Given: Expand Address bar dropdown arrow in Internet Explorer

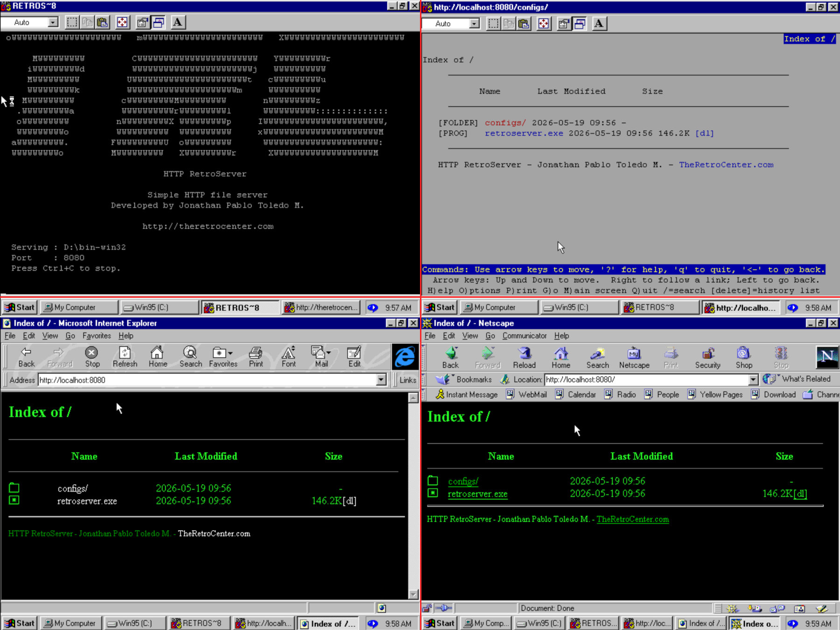Looking at the screenshot, I should click(x=381, y=380).
